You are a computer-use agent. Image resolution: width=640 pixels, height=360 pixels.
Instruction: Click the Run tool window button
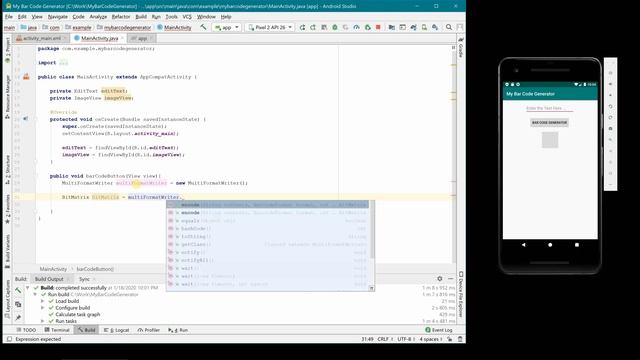[179, 330]
